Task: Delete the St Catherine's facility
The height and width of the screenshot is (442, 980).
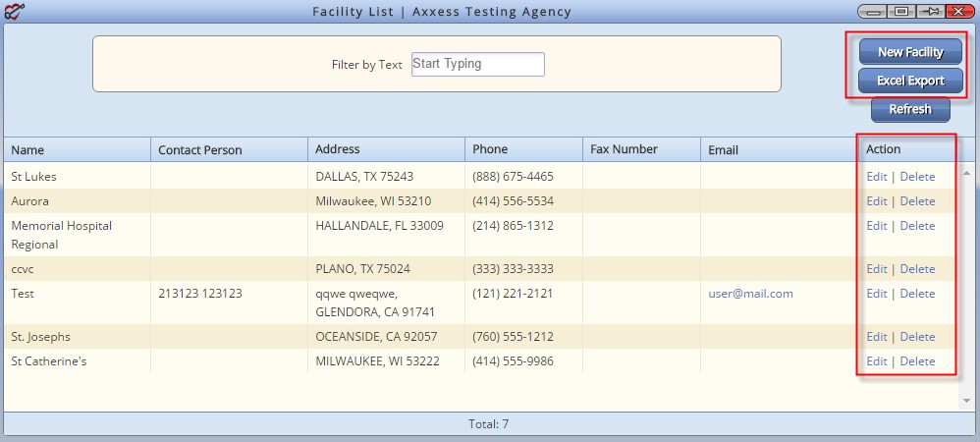Action: (x=917, y=360)
